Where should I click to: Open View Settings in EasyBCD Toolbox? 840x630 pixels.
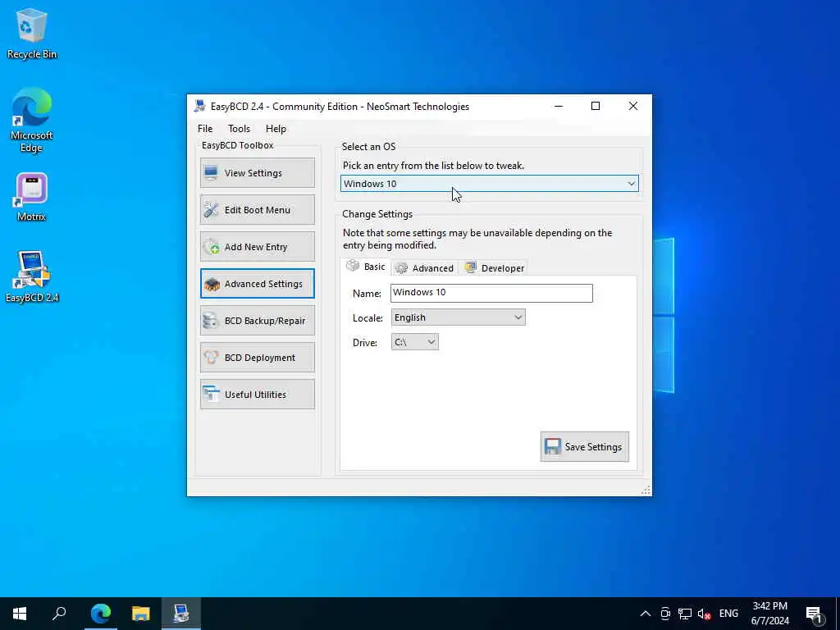coord(257,172)
